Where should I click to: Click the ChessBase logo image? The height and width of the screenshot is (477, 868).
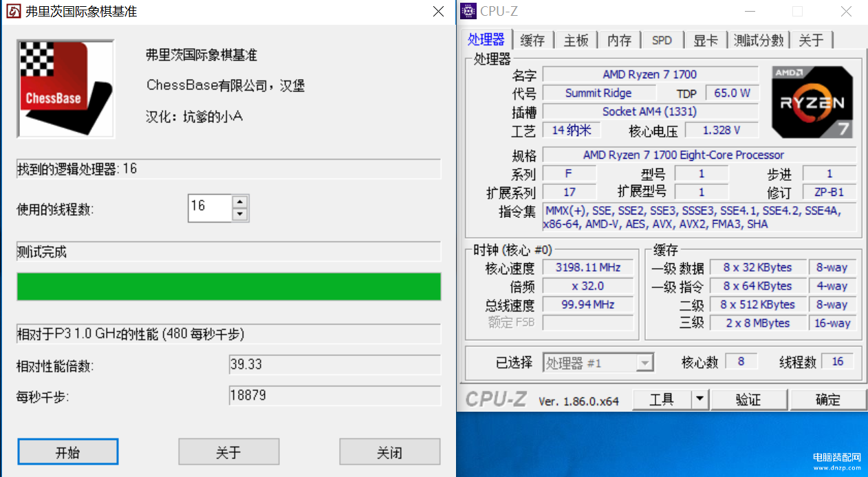pyautogui.click(x=66, y=88)
